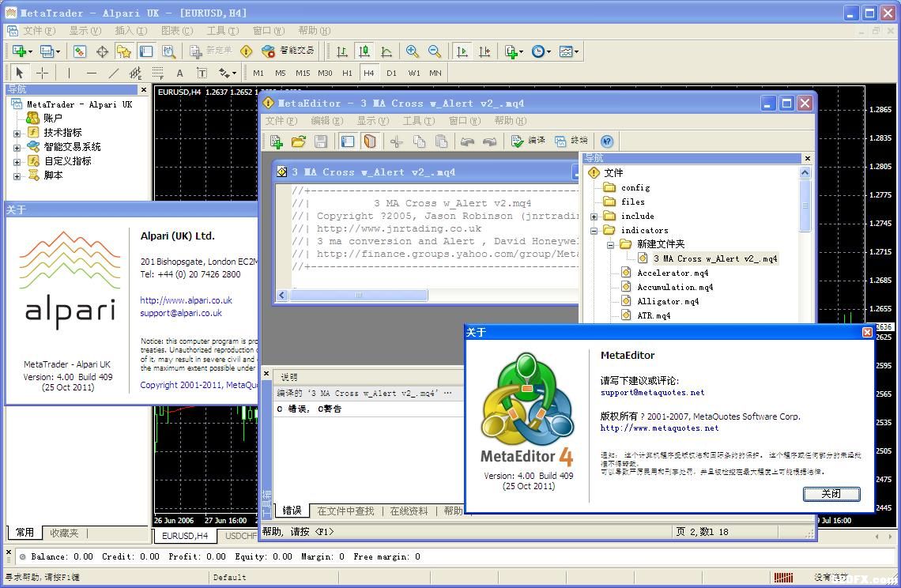Click the MetaEditor navigator scroll-up arrow
The width and height of the screenshot is (901, 588).
point(805,172)
